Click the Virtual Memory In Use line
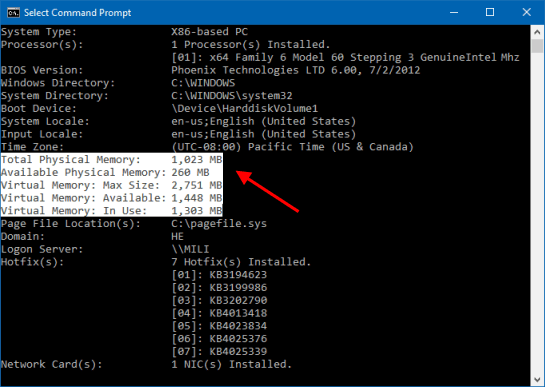 (111, 211)
